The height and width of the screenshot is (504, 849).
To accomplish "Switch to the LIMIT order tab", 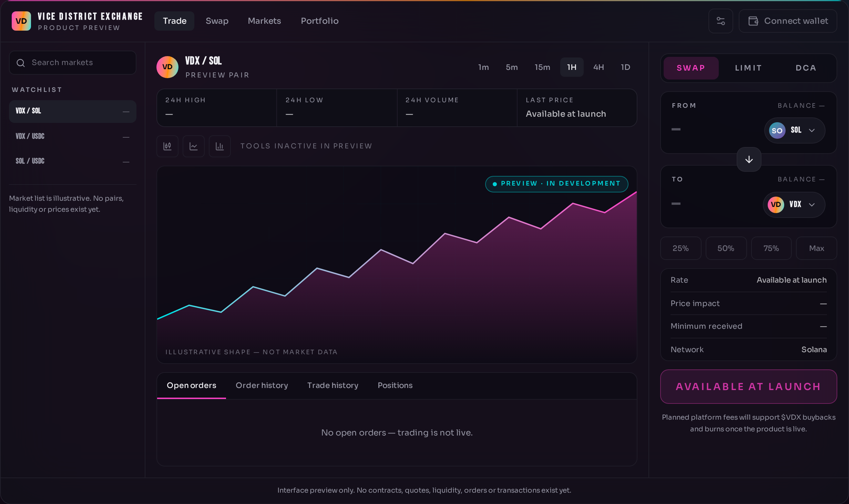I will point(748,68).
